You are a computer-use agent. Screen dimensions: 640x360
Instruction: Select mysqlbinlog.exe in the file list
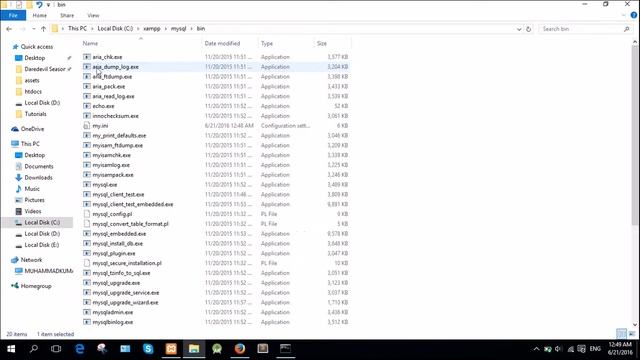tap(113, 322)
